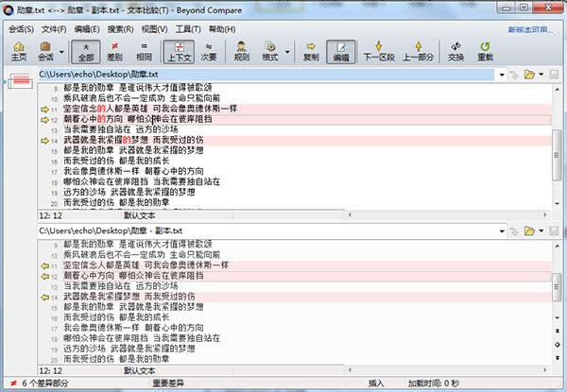Viewport: 567px width, 392px height.
Task: Jump to 下一区段 next section
Action: [x=379, y=52]
